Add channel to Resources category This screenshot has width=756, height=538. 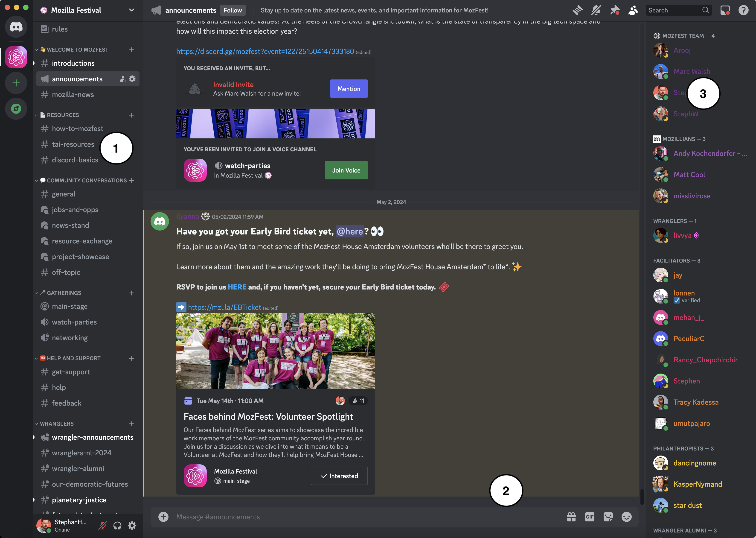[131, 115]
